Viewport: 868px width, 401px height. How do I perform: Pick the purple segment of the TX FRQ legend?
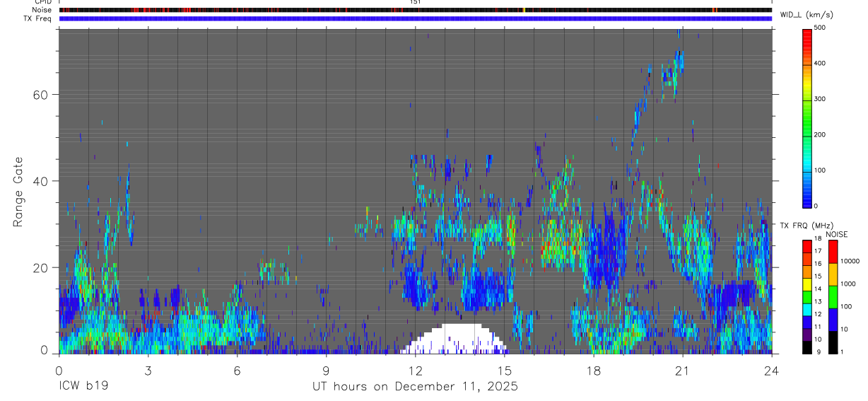click(x=807, y=334)
